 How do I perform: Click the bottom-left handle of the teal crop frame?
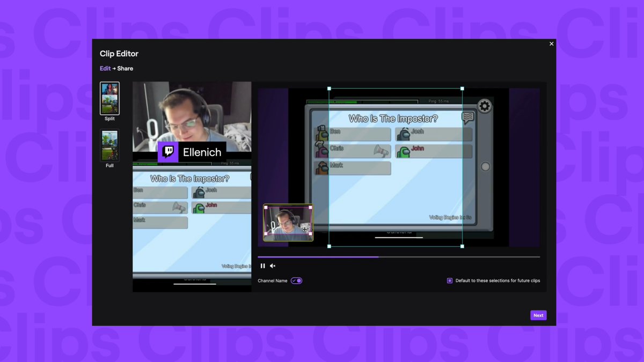click(329, 246)
